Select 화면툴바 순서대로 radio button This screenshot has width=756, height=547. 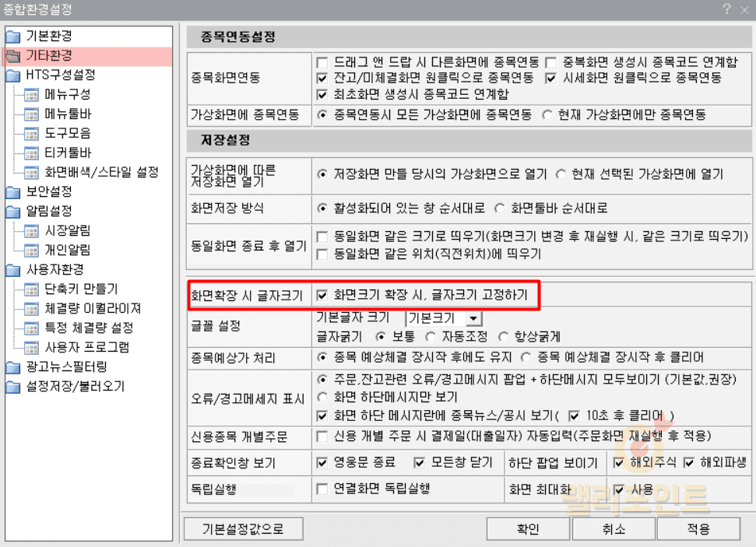[500, 209]
